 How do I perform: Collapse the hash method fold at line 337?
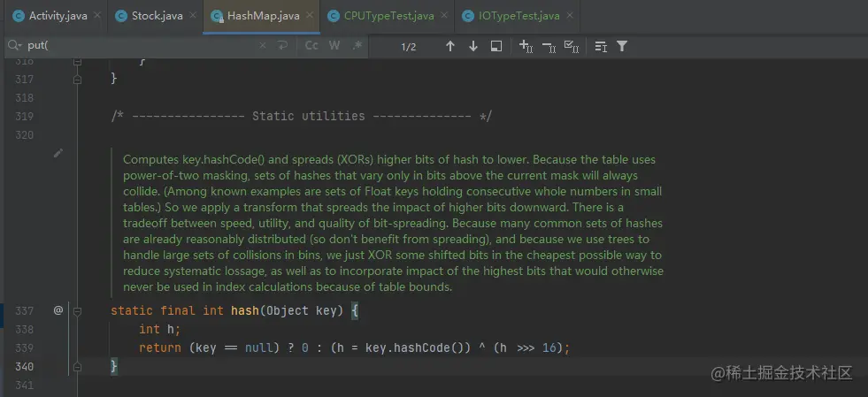coord(78,311)
